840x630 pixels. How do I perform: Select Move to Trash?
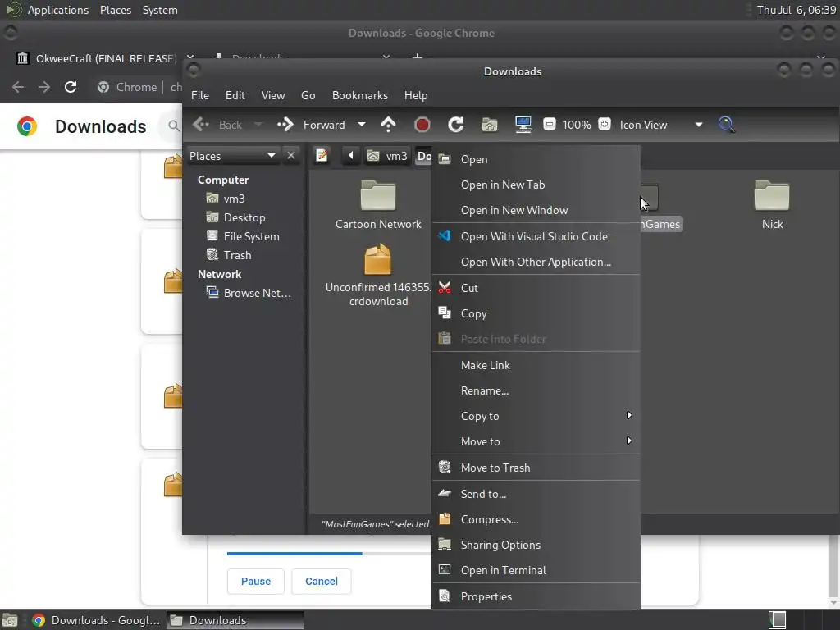(x=536, y=467)
